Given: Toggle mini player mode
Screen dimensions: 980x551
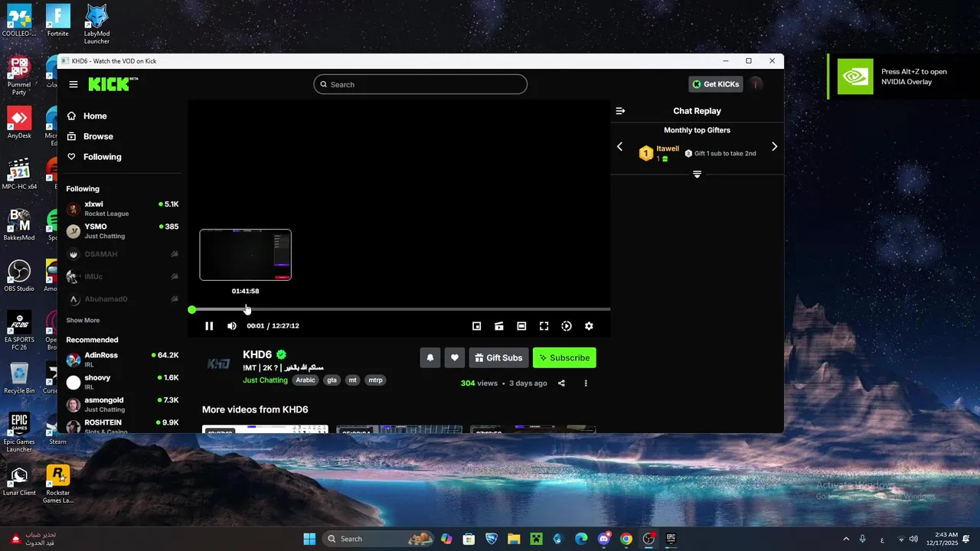Looking at the screenshot, I should coord(476,326).
